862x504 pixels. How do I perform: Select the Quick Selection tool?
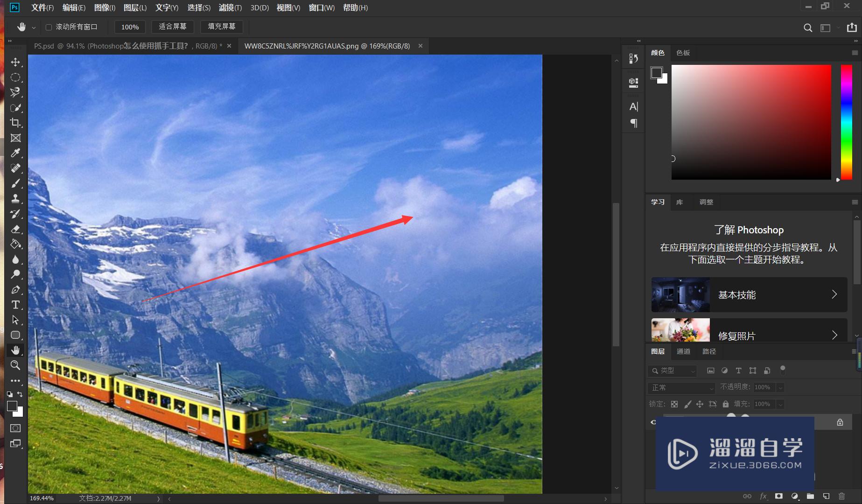tap(15, 108)
